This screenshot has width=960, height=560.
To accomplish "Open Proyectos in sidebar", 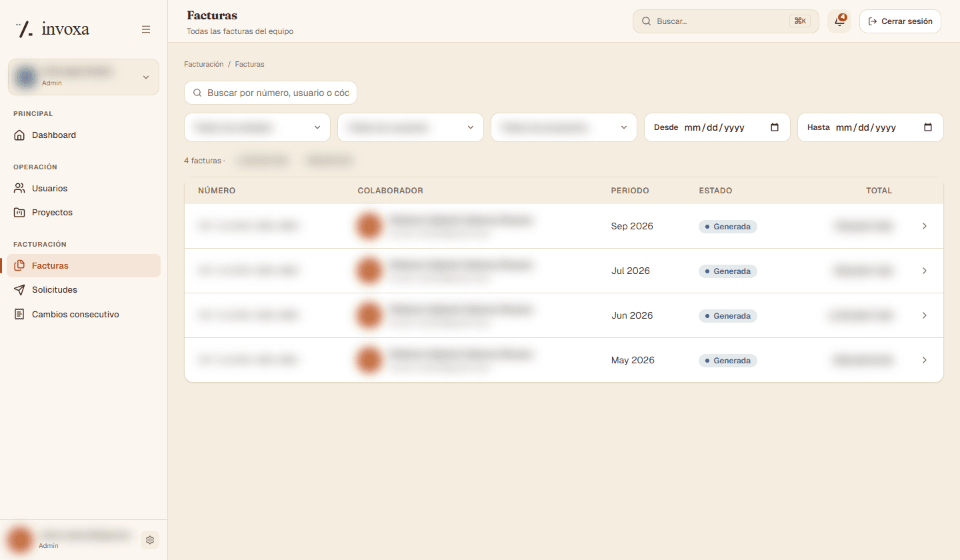I will 83,213.
